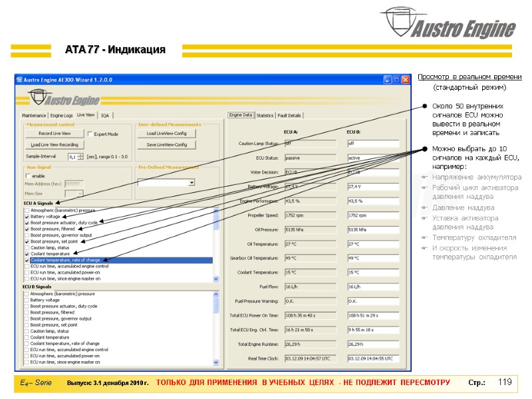
Task: Select the Live View tab
Action: point(86,115)
